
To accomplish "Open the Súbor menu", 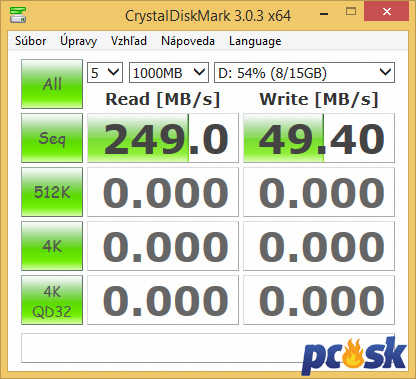I will [30, 41].
